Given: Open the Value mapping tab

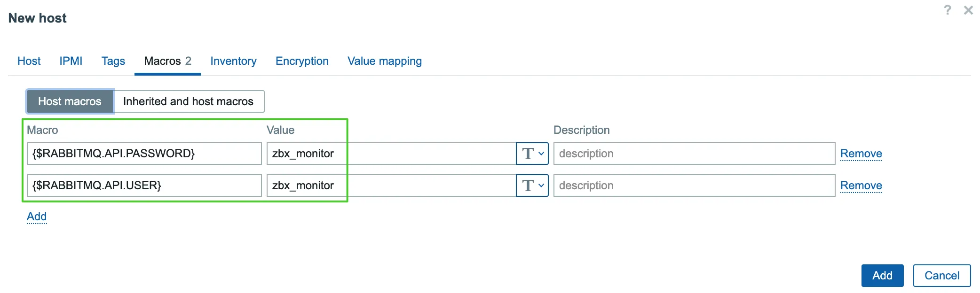Looking at the screenshot, I should (385, 61).
